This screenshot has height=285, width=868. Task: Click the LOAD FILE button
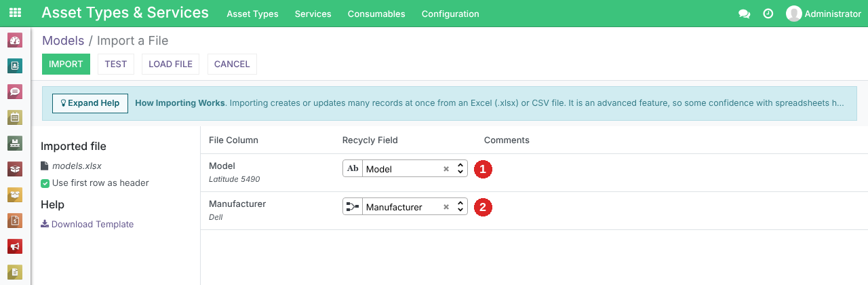171,64
